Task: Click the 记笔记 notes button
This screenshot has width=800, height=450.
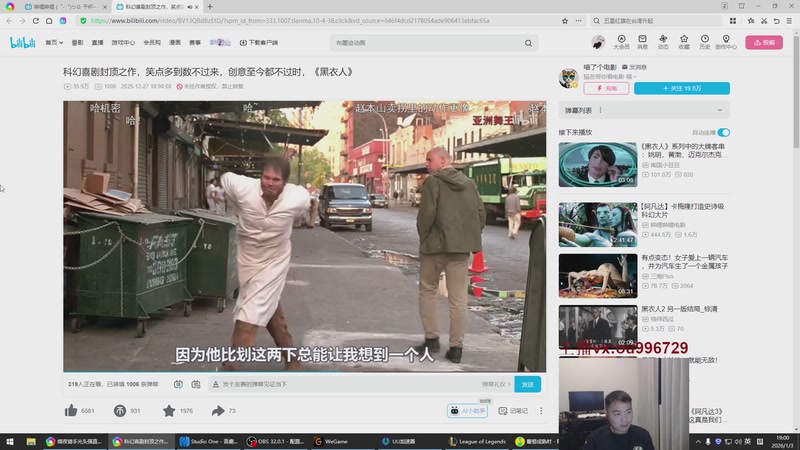Action: click(x=513, y=411)
